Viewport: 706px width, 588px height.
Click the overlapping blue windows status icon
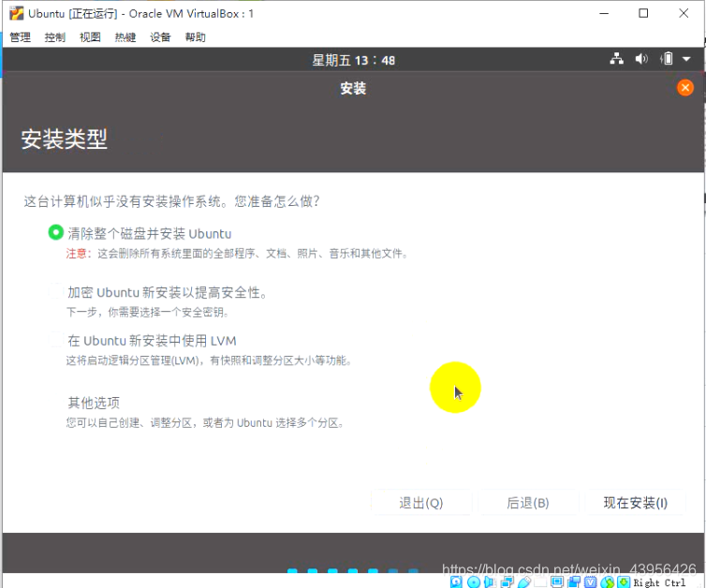point(574,582)
